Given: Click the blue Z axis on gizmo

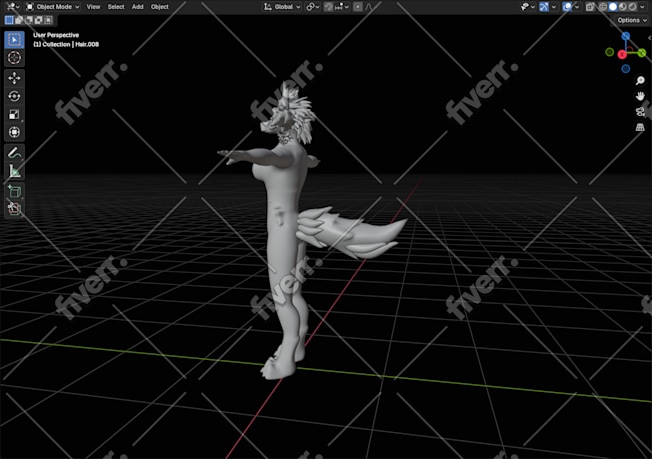Looking at the screenshot, I should 626,36.
